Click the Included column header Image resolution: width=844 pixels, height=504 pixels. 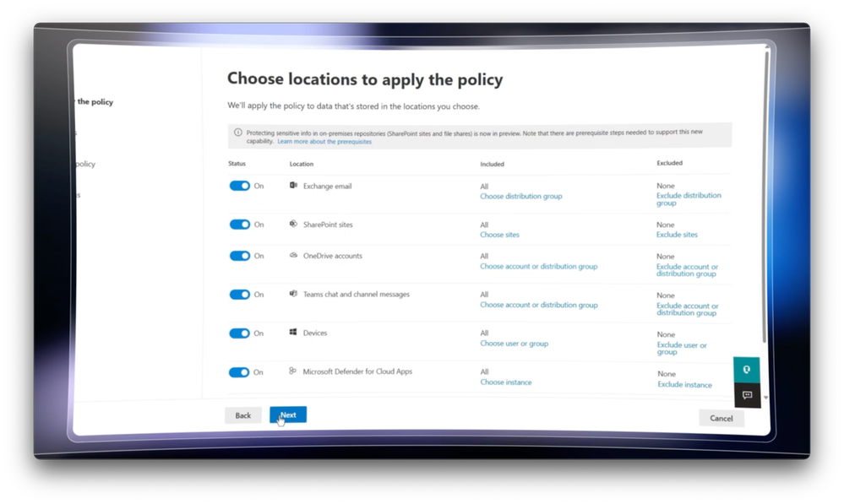[492, 164]
